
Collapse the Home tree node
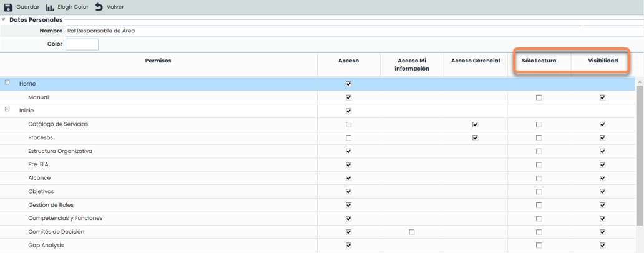[7, 83]
